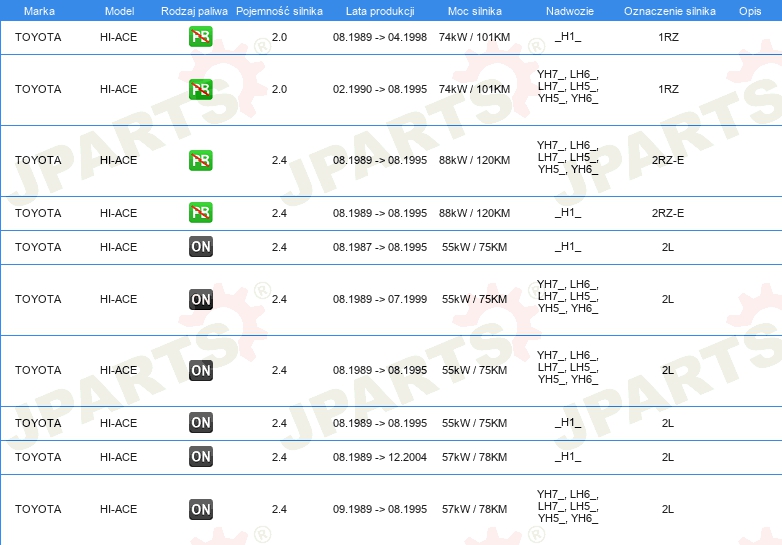Click engine capacity 2.4 in the 08.1987 row

click(x=279, y=247)
